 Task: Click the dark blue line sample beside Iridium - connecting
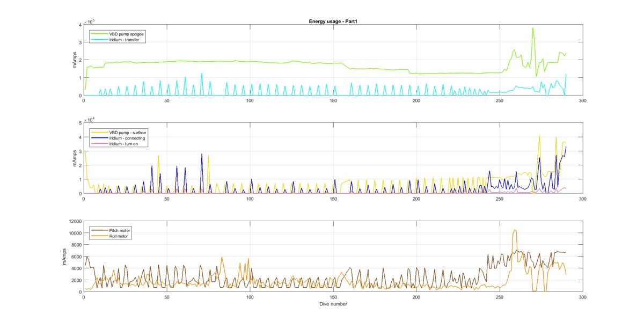[x=99, y=138]
